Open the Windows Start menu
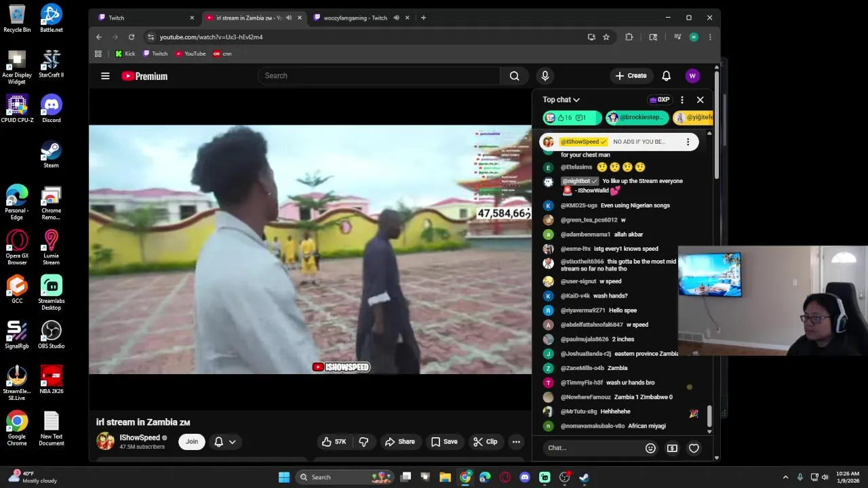868x488 pixels. 284,477
